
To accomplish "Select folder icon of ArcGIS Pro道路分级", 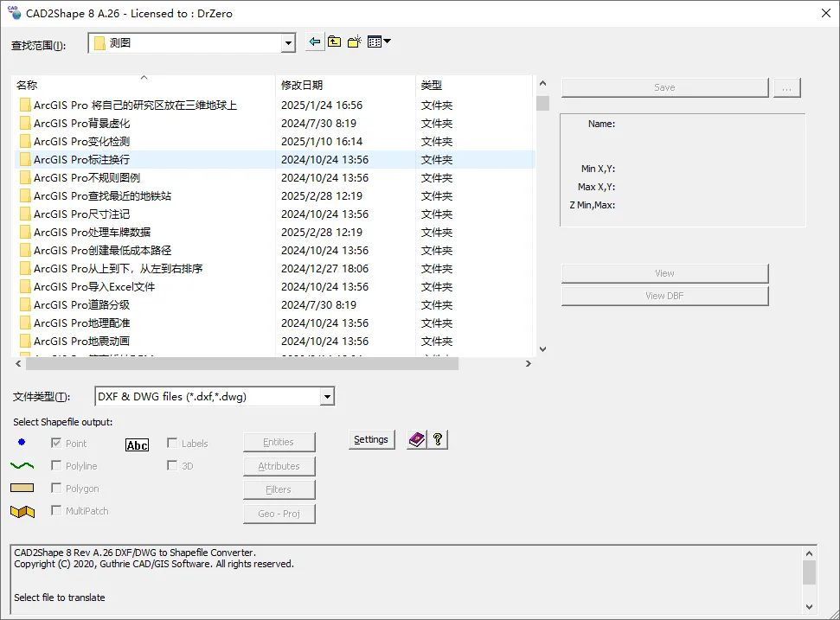I will [x=24, y=304].
